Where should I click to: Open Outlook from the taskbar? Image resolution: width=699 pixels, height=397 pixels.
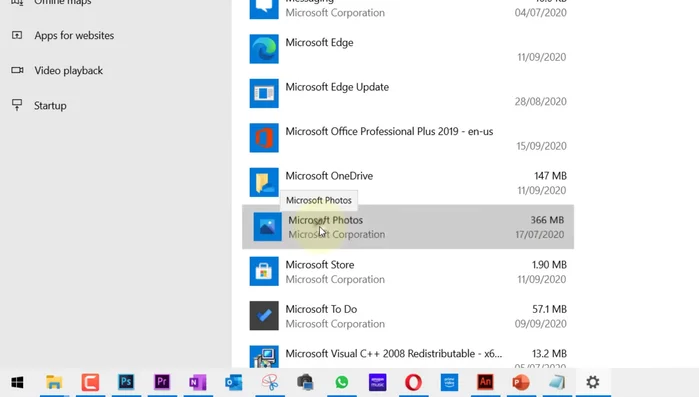234,382
